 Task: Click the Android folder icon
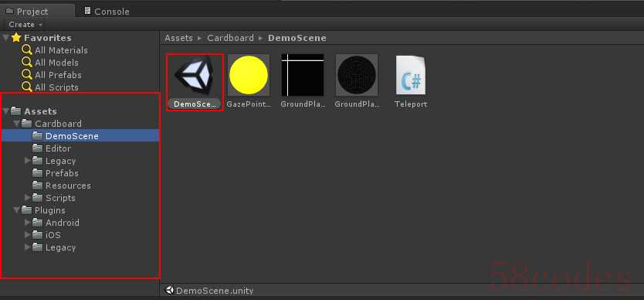pyautogui.click(x=38, y=222)
